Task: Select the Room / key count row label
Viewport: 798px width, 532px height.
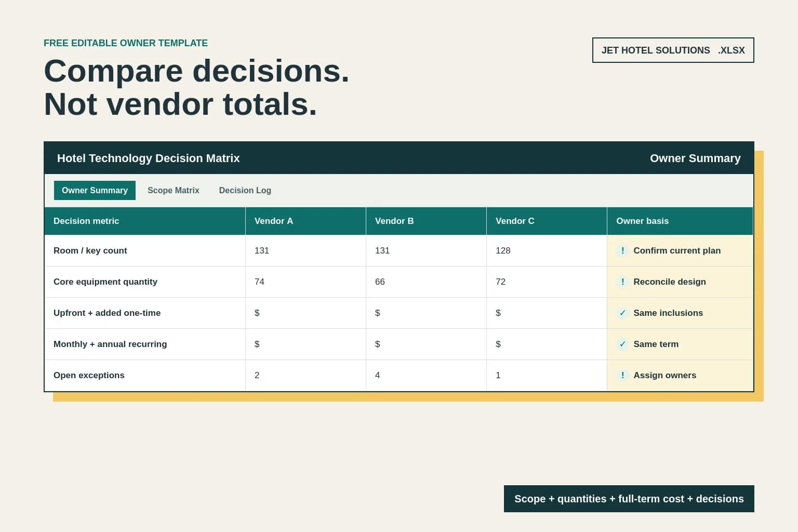Action: [90, 250]
